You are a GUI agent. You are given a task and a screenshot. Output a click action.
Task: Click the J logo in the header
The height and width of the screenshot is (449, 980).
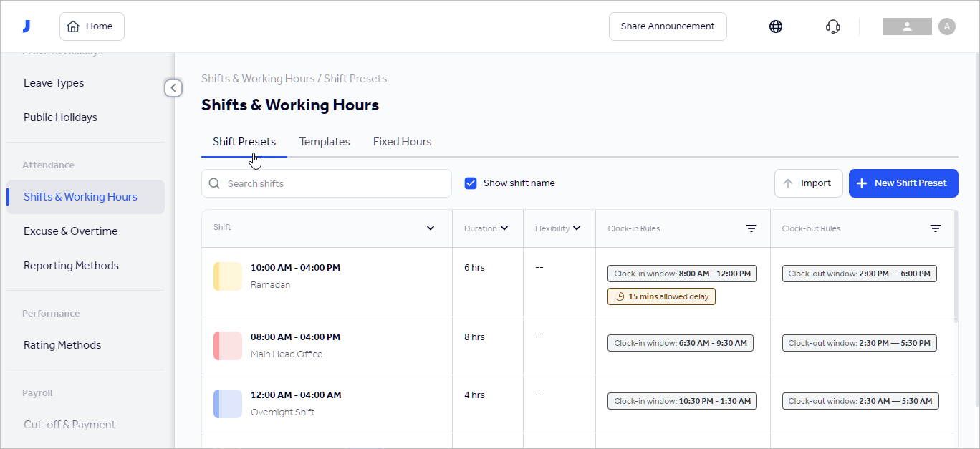pyautogui.click(x=27, y=26)
